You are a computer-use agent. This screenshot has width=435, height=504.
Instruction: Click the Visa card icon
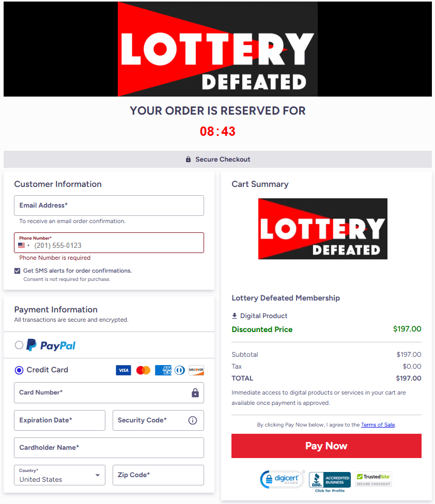click(x=123, y=370)
